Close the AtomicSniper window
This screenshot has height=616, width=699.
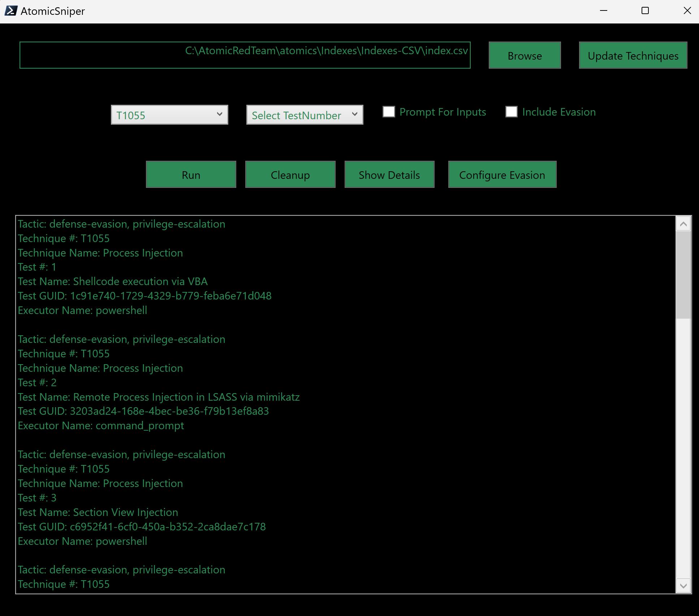tap(687, 11)
